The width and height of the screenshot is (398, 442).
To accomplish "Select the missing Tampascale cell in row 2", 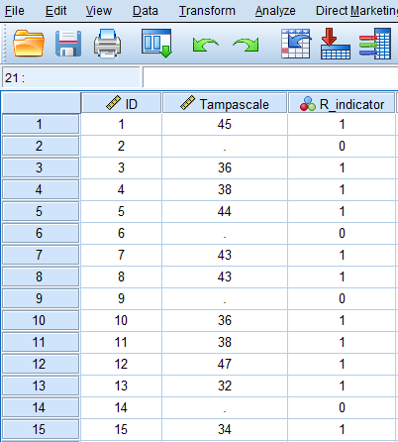I will coord(225,146).
